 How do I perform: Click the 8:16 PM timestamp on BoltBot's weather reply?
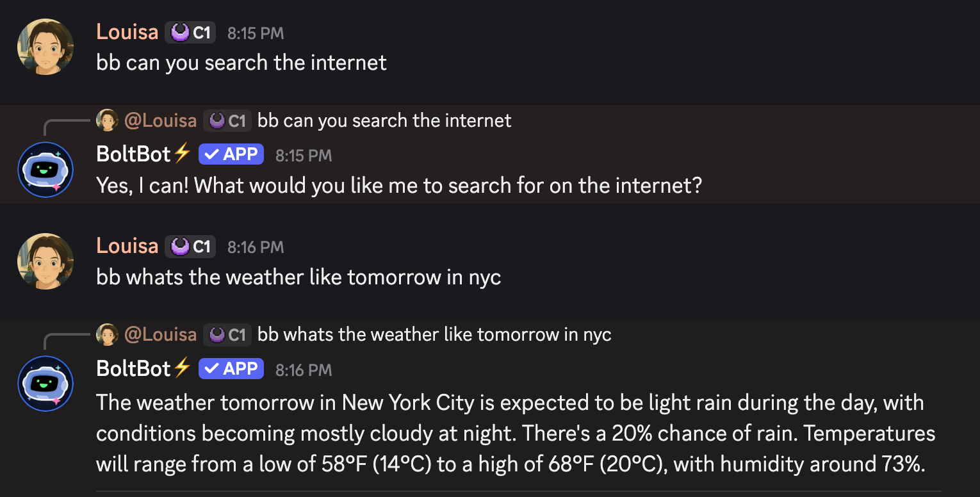tap(304, 370)
